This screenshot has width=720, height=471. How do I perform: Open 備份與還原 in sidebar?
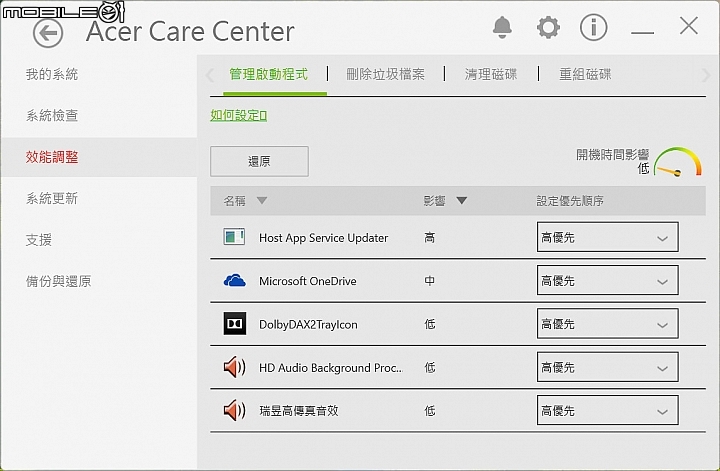pos(58,281)
